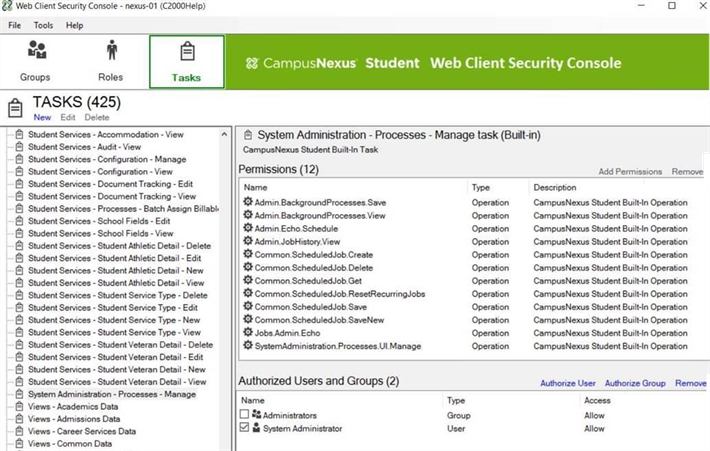Click gear icon for Common.ScheduledJob.SaveNew

point(248,319)
